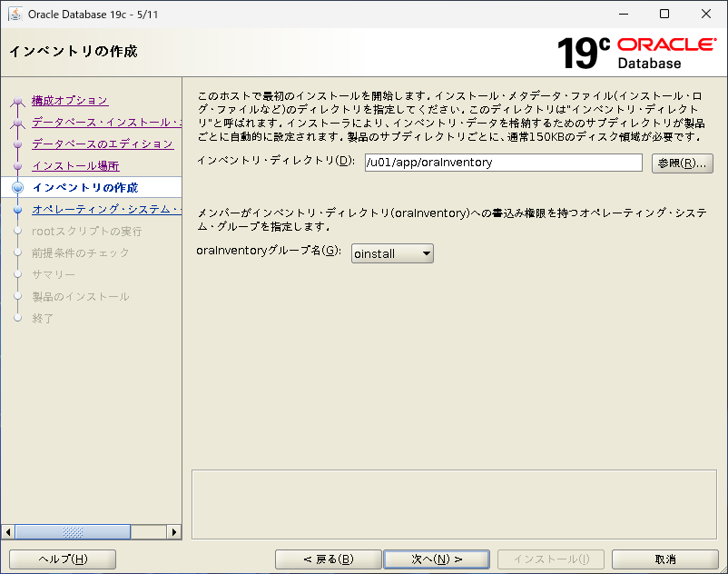
Task: Click the インベントリの作成 step bullet icon
Action: [17, 188]
